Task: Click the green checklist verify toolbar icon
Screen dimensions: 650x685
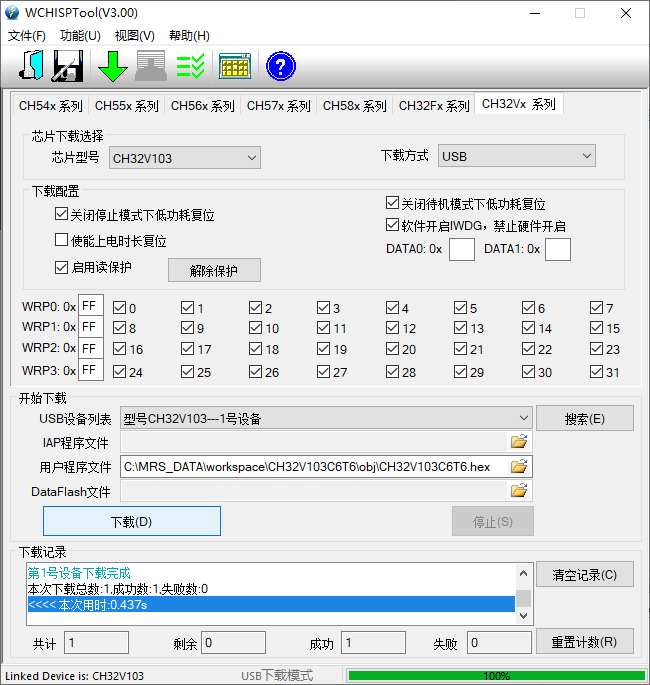Action: (190, 66)
